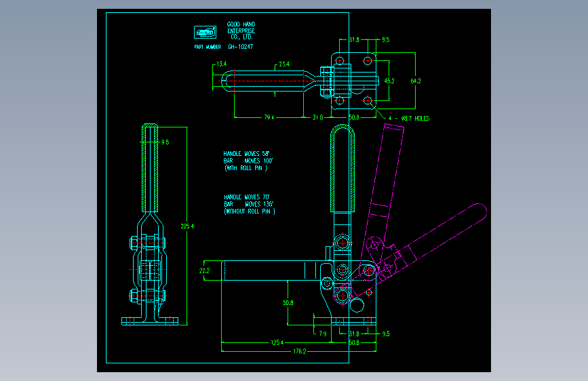Viewport: 588px width, 381px height.
Task: Click the 9.5 dimension above the 64.2 plate
Action: [385, 40]
